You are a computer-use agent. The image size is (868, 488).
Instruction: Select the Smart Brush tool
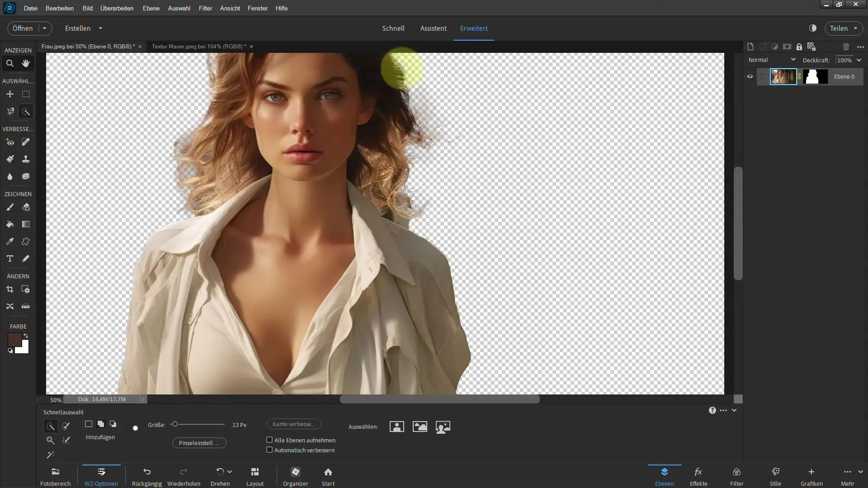click(x=10, y=159)
